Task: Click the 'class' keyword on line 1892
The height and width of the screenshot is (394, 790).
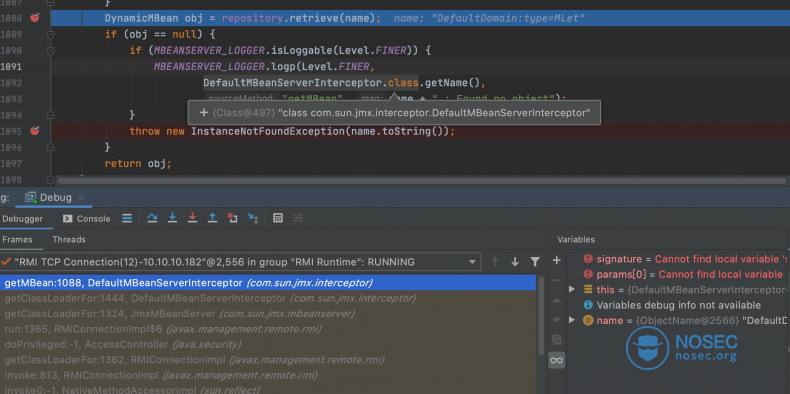Action: point(403,83)
